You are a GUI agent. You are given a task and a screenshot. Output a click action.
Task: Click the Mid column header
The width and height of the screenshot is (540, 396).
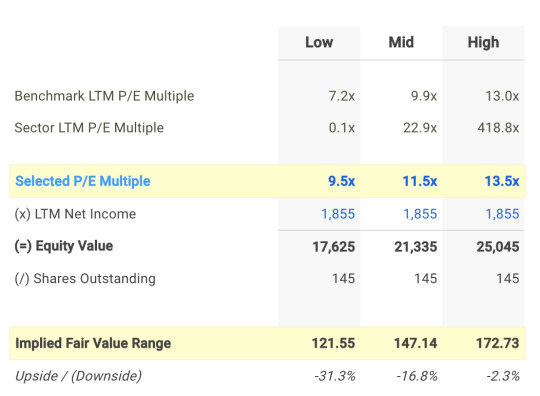click(x=401, y=42)
